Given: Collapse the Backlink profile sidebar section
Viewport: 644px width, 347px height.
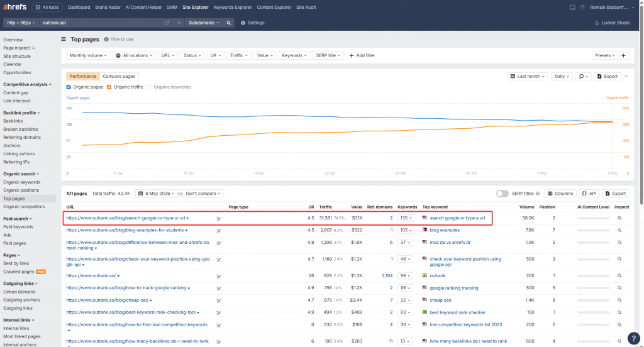Looking at the screenshot, I should 21,113.
